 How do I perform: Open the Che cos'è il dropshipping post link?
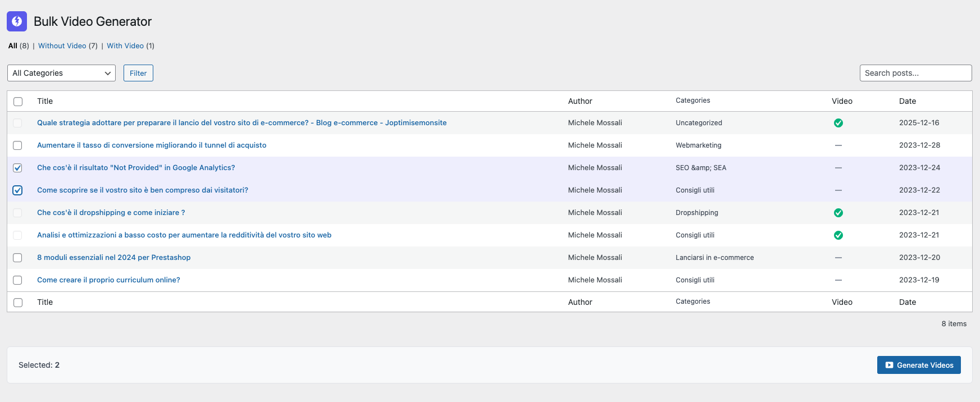click(x=111, y=213)
